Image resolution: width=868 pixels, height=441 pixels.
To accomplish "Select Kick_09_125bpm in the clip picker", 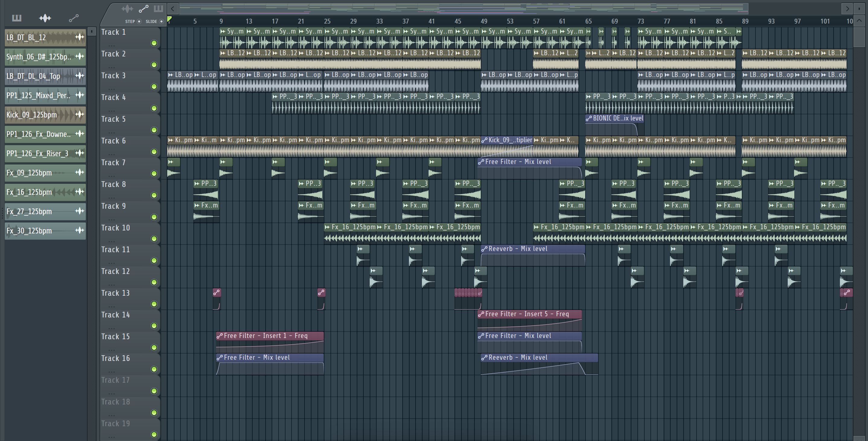I will coord(45,115).
